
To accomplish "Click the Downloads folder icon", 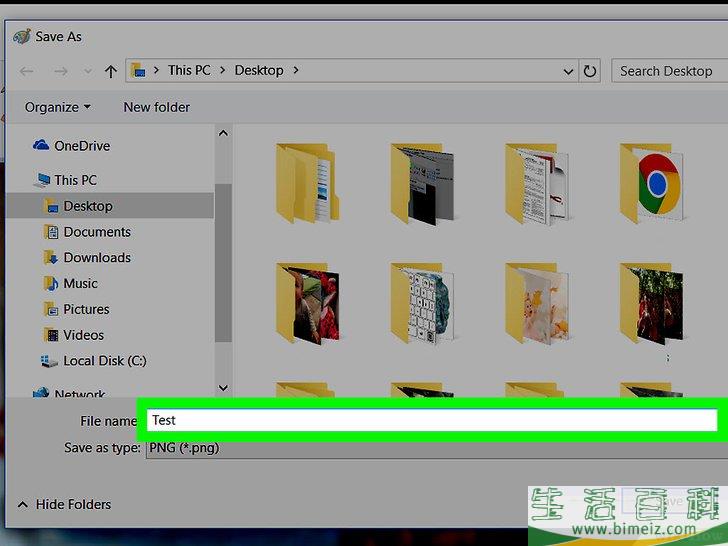I will 51,257.
